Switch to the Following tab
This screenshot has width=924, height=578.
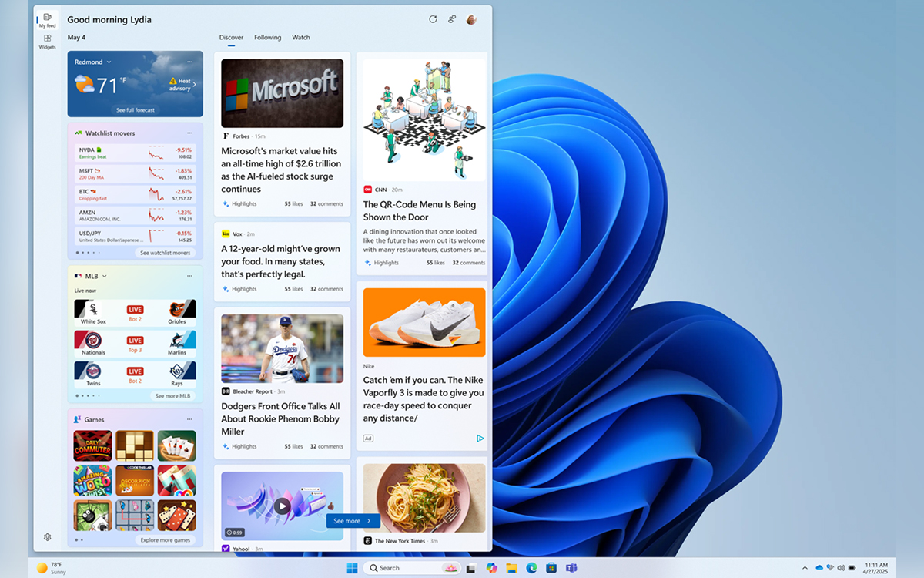pyautogui.click(x=267, y=37)
